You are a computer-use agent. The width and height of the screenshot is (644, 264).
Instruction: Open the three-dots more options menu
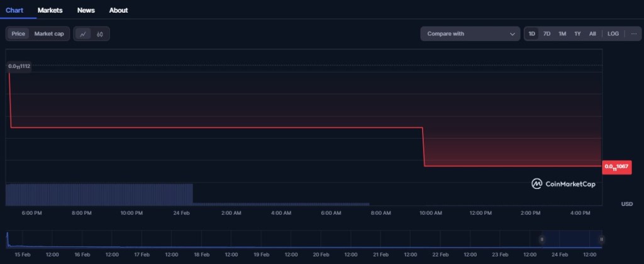coord(634,34)
